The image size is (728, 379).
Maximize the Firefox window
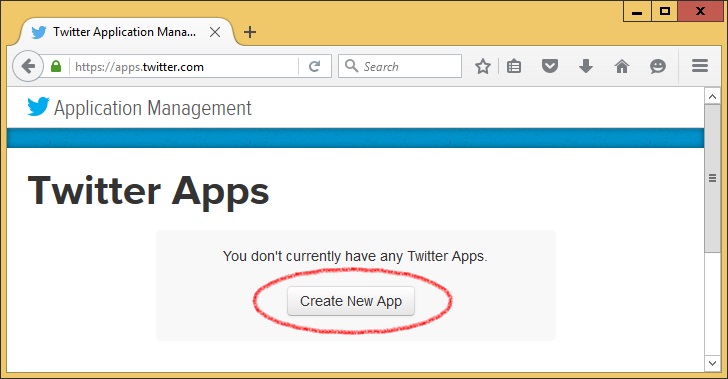click(664, 11)
